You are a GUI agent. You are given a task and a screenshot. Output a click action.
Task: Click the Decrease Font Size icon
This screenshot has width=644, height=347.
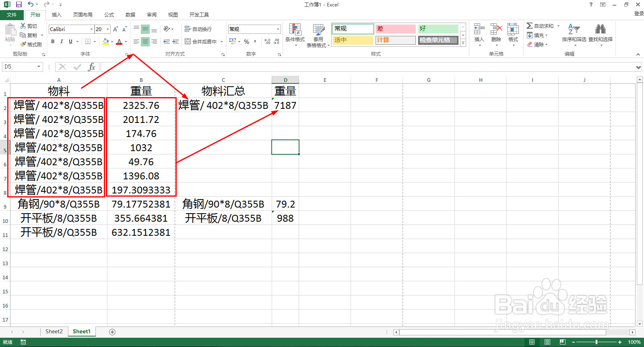point(124,29)
